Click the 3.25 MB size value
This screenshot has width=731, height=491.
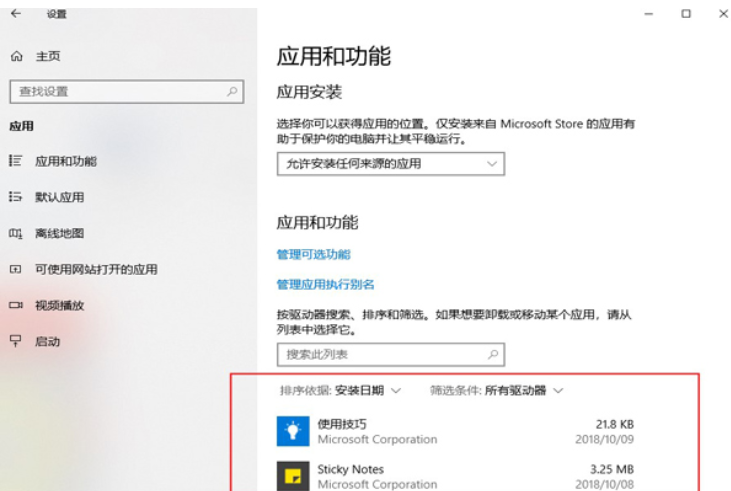point(612,469)
